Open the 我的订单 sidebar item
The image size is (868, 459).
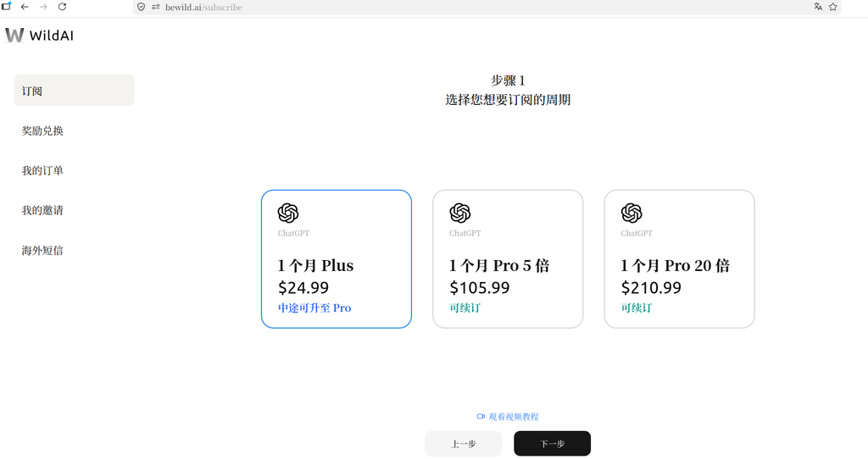[x=42, y=171]
